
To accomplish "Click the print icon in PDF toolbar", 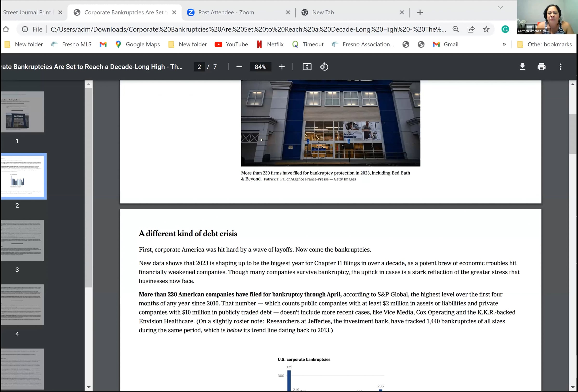I will [541, 67].
